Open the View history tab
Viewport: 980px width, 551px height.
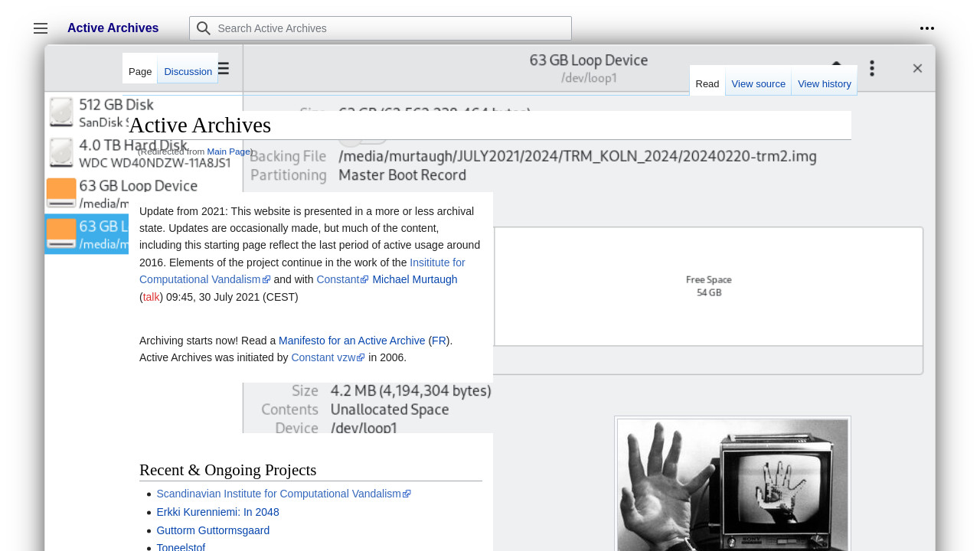pyautogui.click(x=824, y=84)
